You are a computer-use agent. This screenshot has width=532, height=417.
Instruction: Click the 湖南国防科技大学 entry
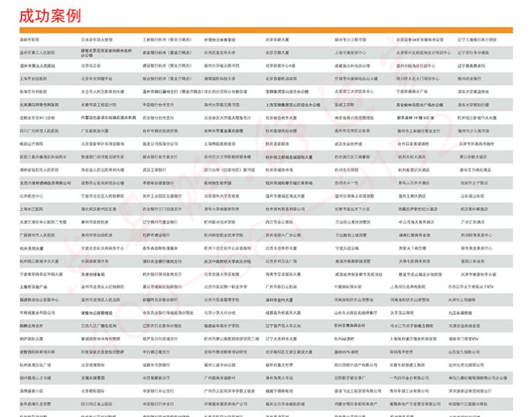[x=219, y=79]
